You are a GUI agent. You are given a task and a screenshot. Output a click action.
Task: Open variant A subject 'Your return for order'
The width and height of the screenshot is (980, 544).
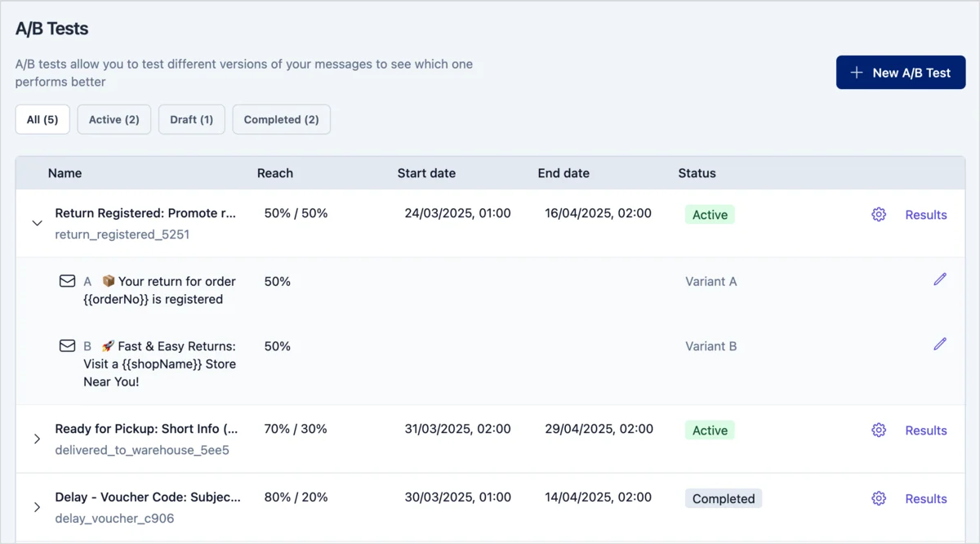point(160,290)
